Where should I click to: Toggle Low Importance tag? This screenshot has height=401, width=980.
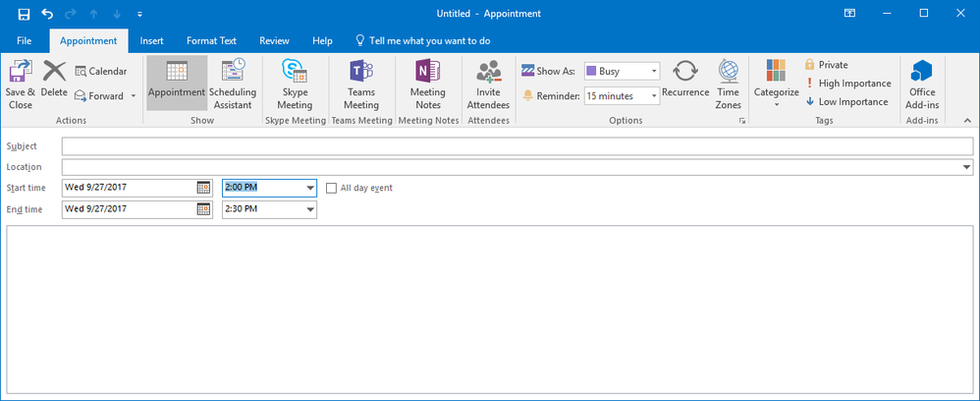846,102
